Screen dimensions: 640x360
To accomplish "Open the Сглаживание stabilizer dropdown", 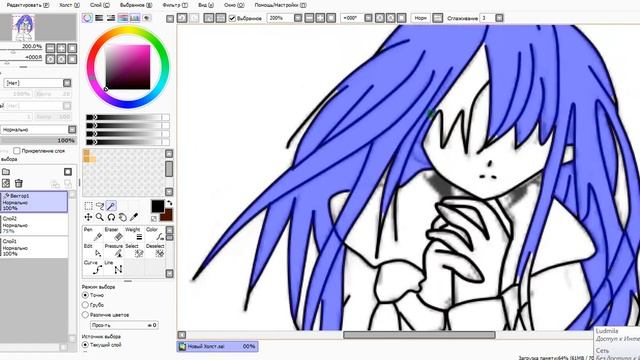I will [x=499, y=18].
